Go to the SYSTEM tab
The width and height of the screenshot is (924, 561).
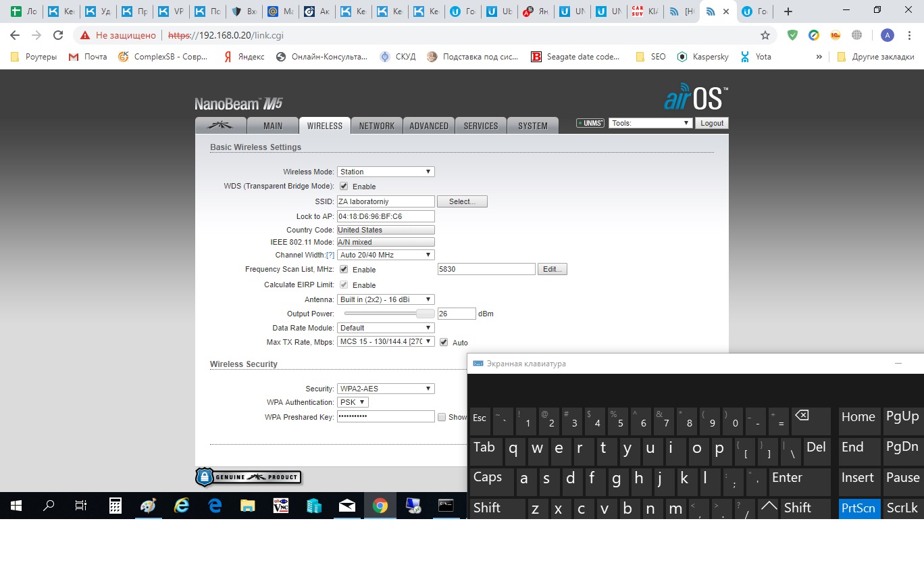[x=532, y=126]
